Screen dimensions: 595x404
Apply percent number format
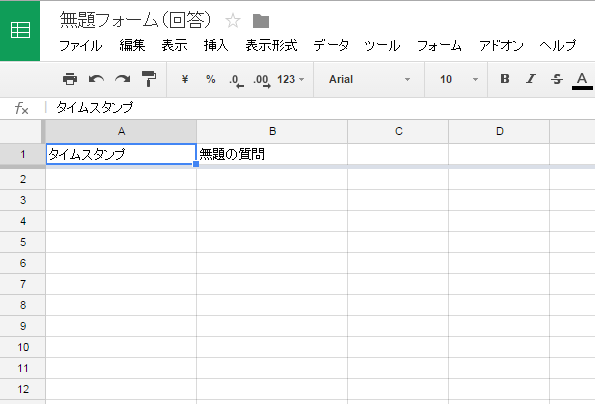pyautogui.click(x=211, y=79)
